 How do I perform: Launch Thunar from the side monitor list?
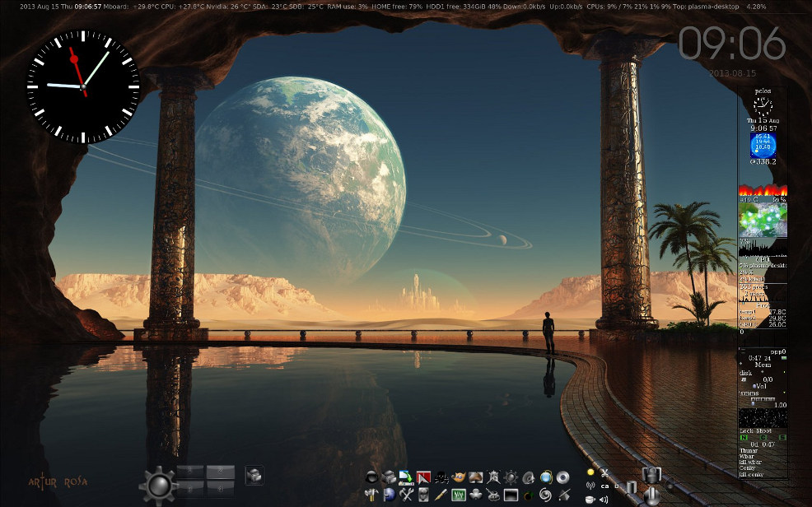[x=749, y=451]
